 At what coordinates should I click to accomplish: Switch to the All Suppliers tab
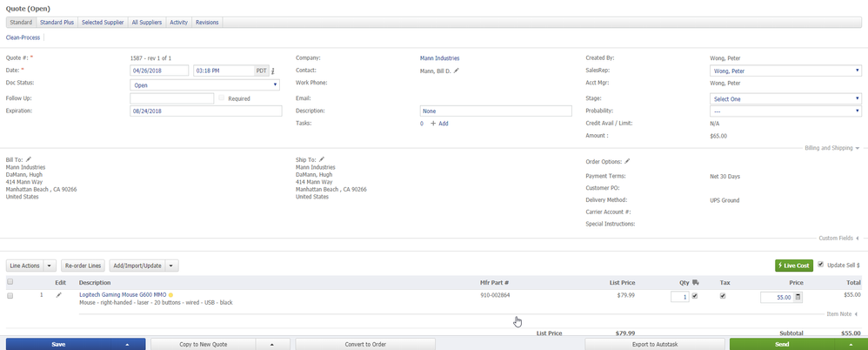(147, 22)
